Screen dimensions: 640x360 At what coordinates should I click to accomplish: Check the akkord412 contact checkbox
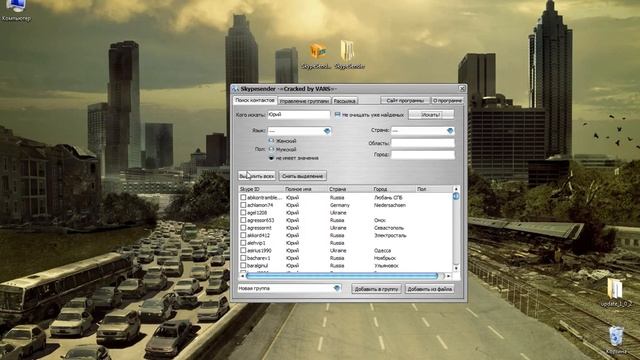click(243, 236)
